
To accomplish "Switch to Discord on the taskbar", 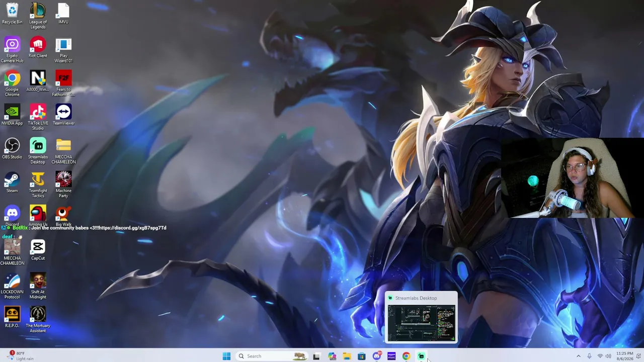I will 376,356.
